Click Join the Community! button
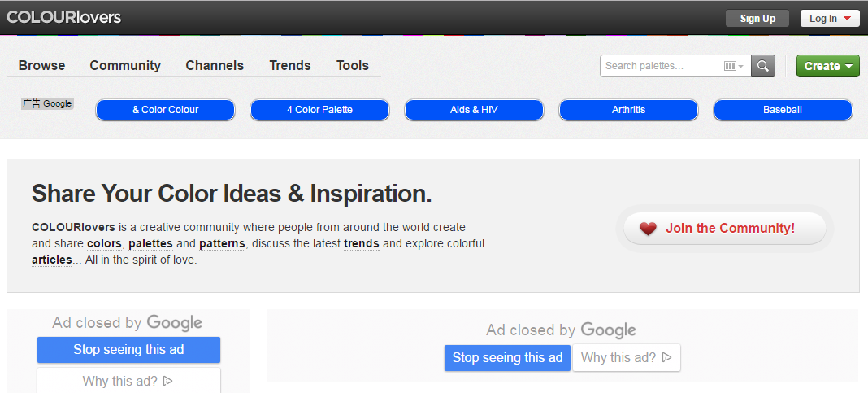This screenshot has height=393, width=868. click(x=725, y=229)
